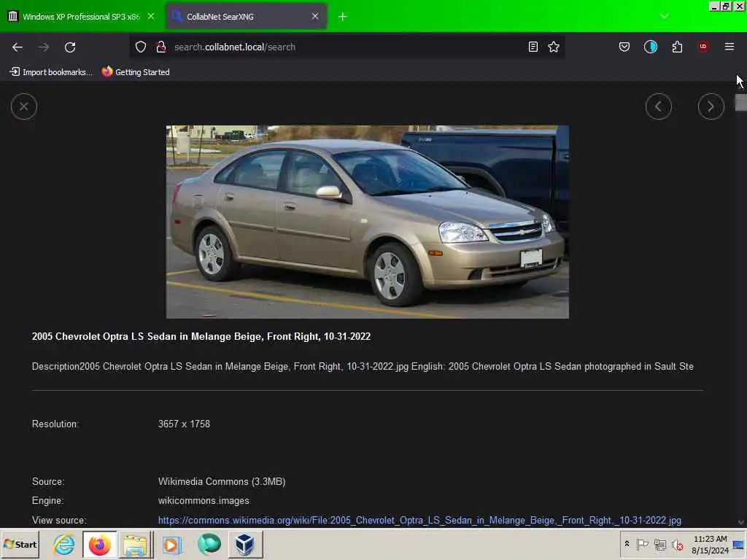This screenshot has width=747, height=560.
Task: Open the uBlock Origin extension
Action: [703, 47]
